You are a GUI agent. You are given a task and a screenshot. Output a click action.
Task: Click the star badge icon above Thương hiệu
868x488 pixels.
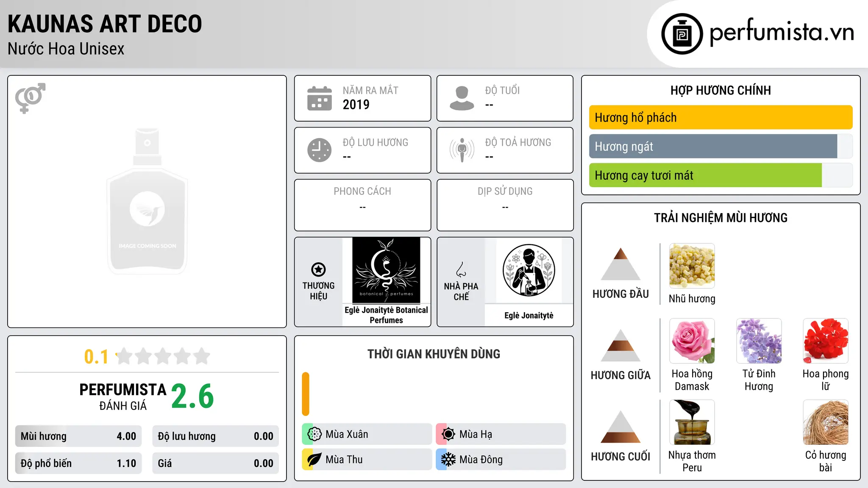[318, 269]
